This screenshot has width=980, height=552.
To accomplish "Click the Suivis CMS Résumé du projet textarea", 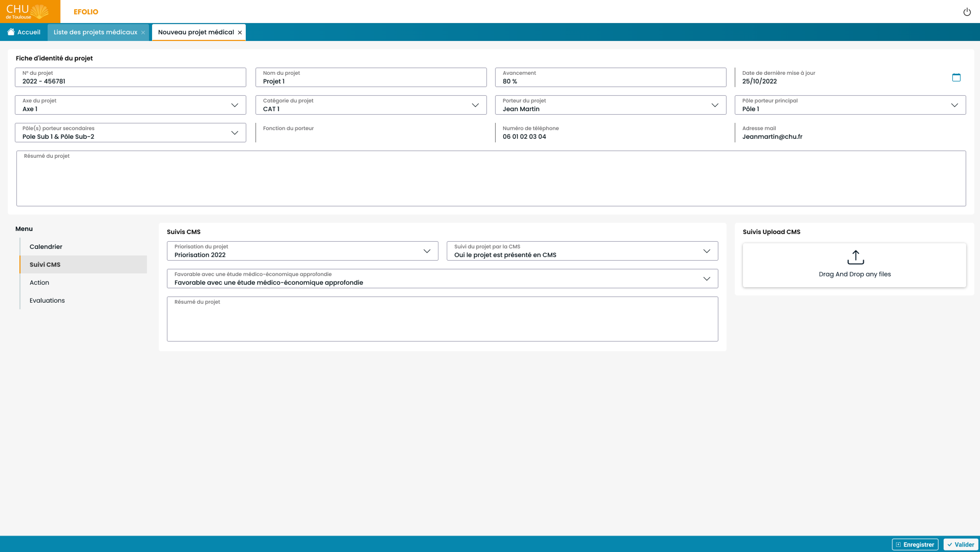I will click(442, 322).
